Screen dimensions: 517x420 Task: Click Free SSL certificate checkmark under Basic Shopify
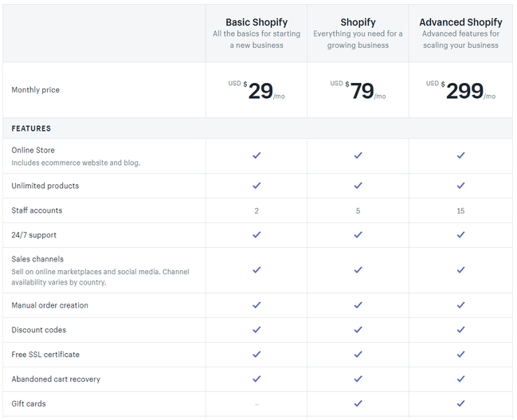[257, 355]
